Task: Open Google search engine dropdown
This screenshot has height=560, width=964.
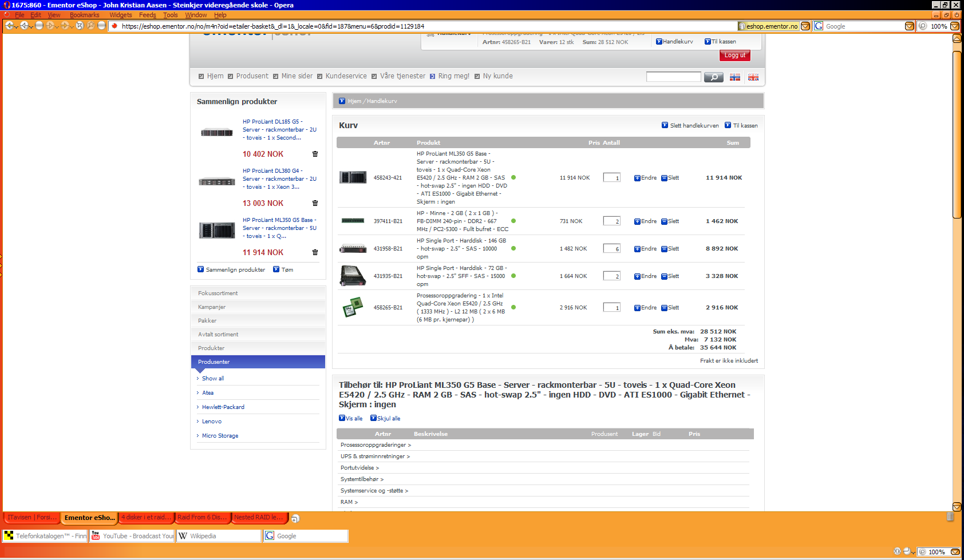Action: pyautogui.click(x=909, y=26)
